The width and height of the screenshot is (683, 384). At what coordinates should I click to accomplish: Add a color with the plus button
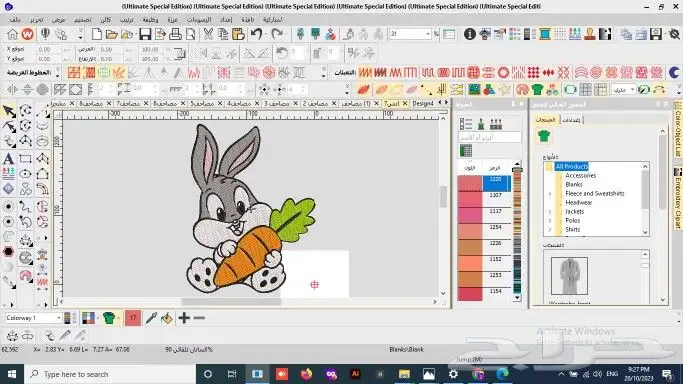click(x=184, y=318)
